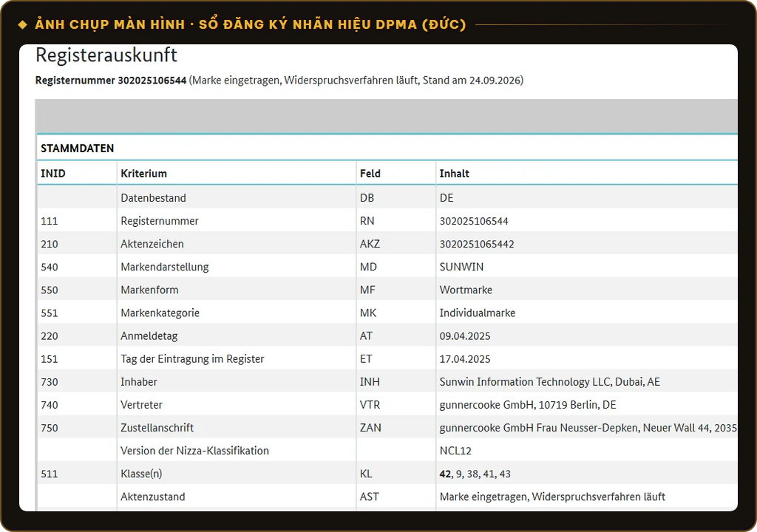Select the Individualmarke value
Screen dimensions: 757x532
[478, 313]
